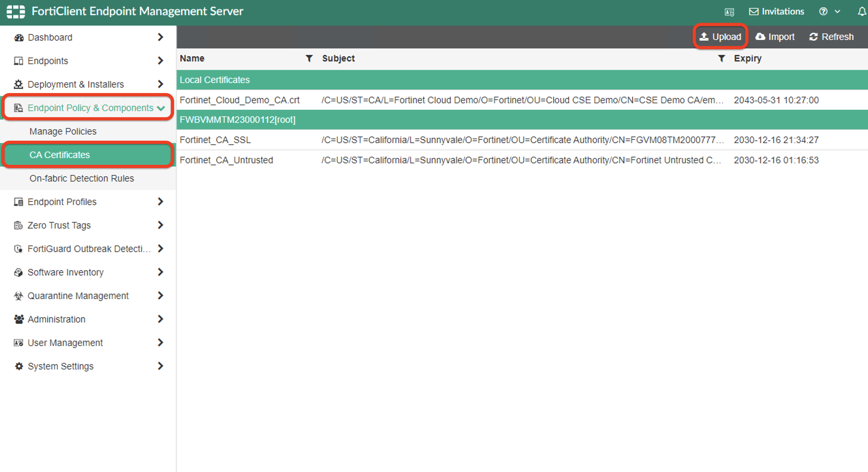Viewport: 868px width, 472px height.
Task: Select the Fortinet_CA_Untrusted certificate row
Action: click(522, 160)
